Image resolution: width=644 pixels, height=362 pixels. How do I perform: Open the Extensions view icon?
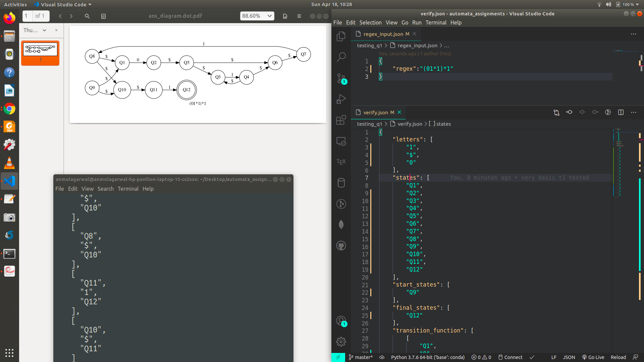pyautogui.click(x=341, y=120)
